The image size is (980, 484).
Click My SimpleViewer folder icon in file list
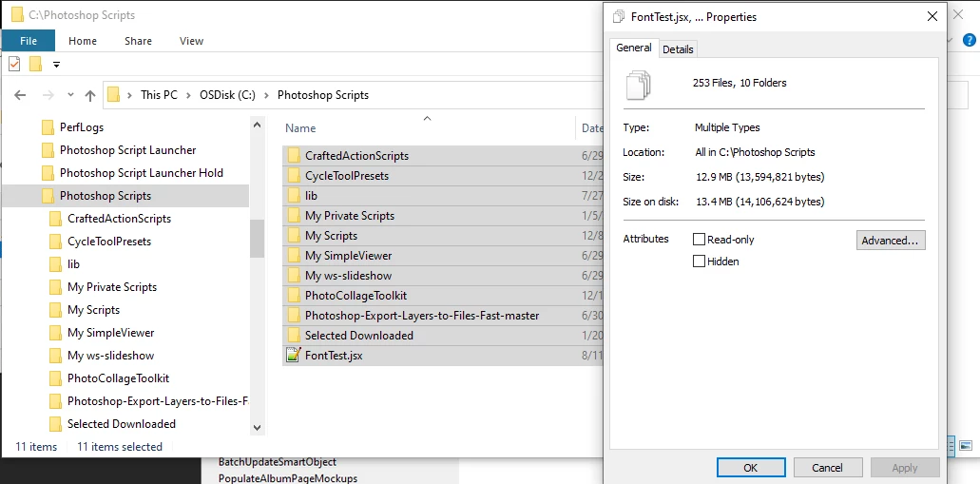(293, 256)
